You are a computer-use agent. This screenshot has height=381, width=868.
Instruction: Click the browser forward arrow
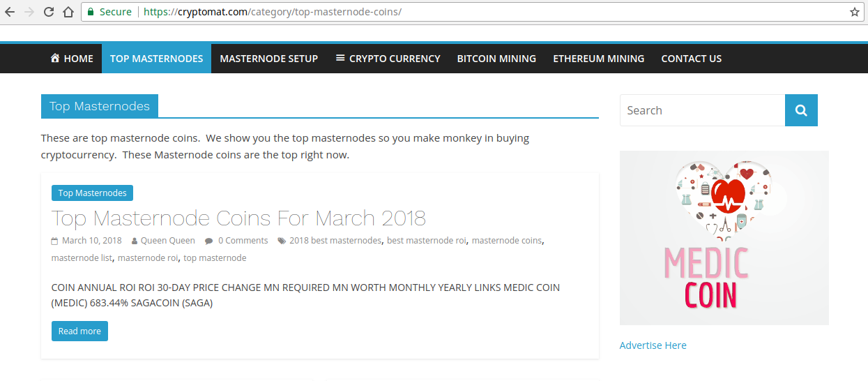29,12
